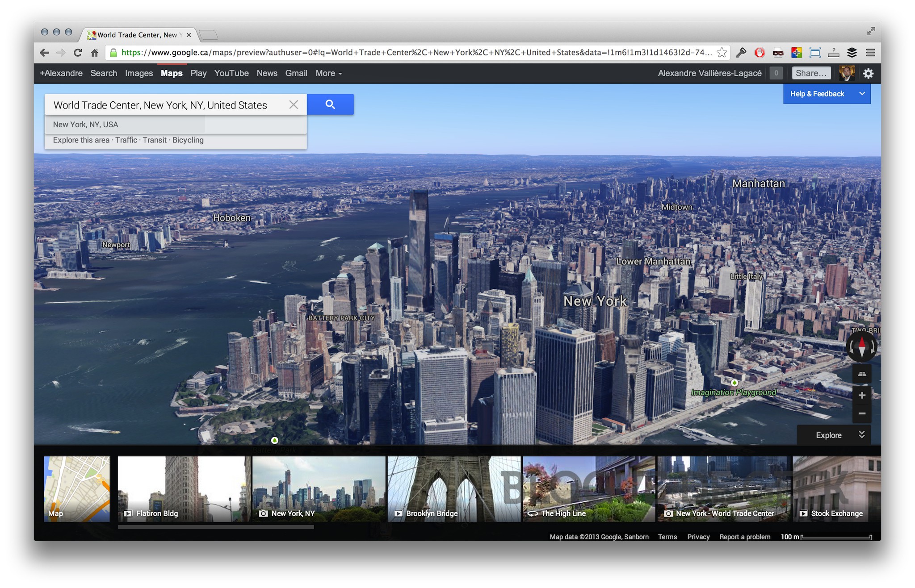The image size is (915, 588).
Task: Open Stock Exchange thumbnail
Action: click(x=837, y=489)
